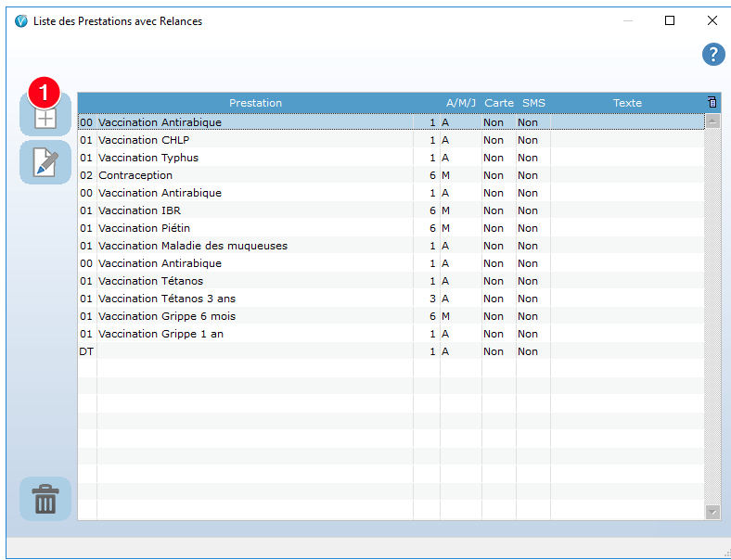Click unit M in Vaccination IBR row

pyautogui.click(x=445, y=210)
